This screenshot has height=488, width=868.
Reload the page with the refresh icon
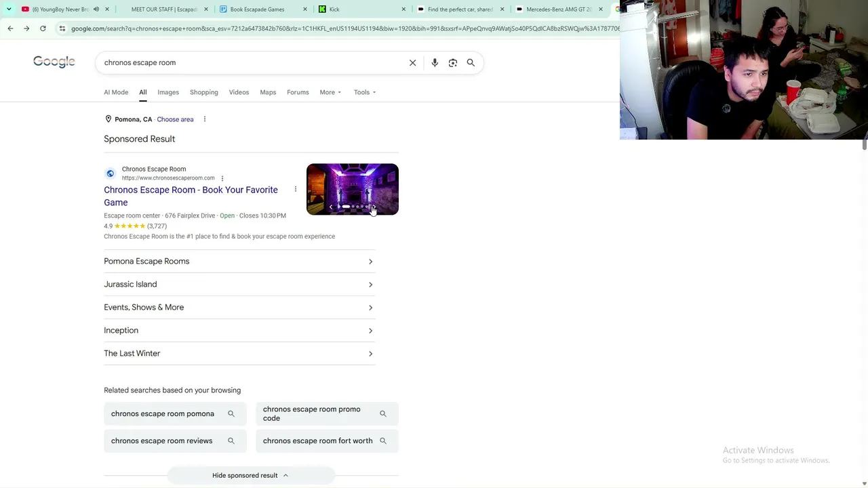pos(43,28)
